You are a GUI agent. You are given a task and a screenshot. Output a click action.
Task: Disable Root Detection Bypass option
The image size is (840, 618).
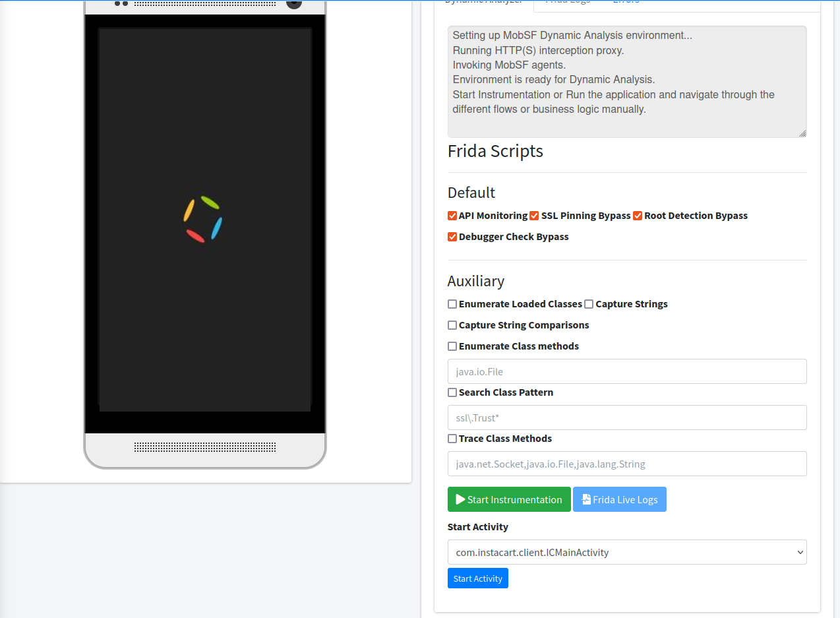[638, 216]
